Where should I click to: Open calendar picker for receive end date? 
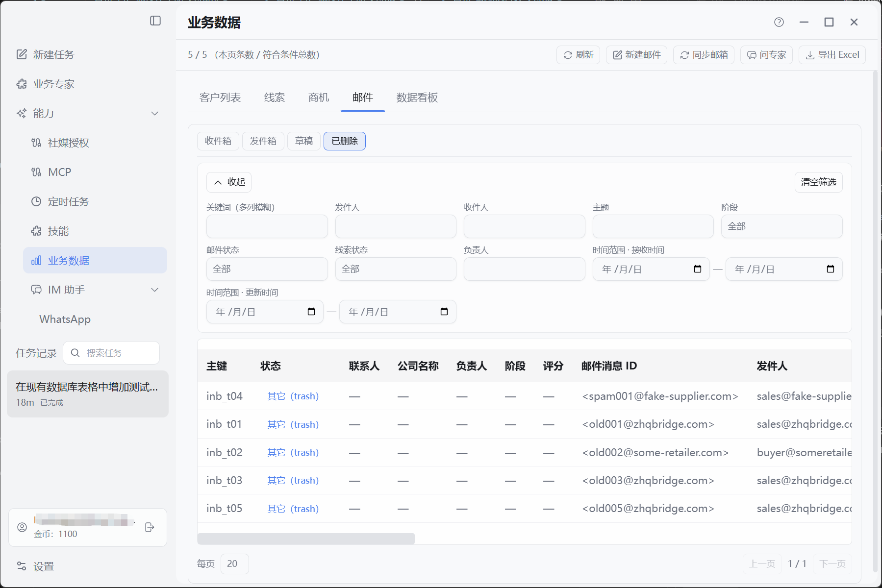831,269
